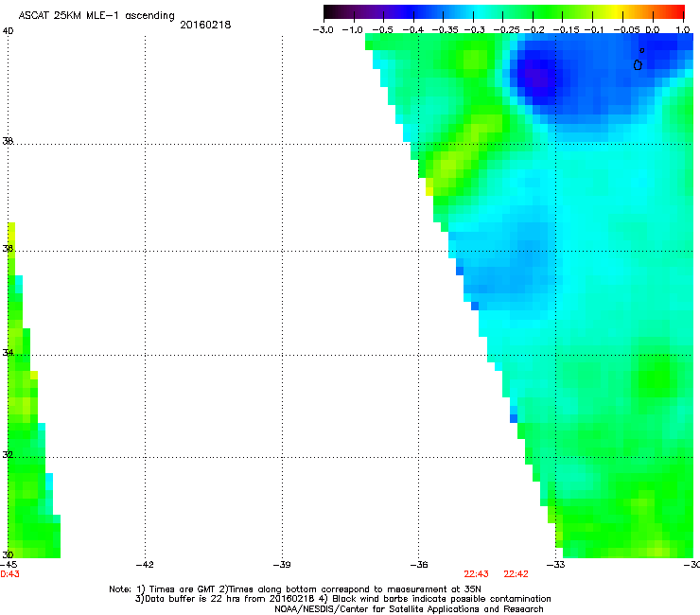
Task: Click the red time stamp 22:43
Action: (476, 574)
